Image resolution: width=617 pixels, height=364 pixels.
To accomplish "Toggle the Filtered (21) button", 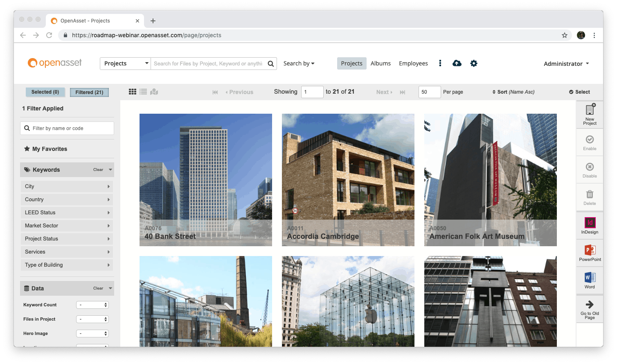I will click(x=89, y=92).
